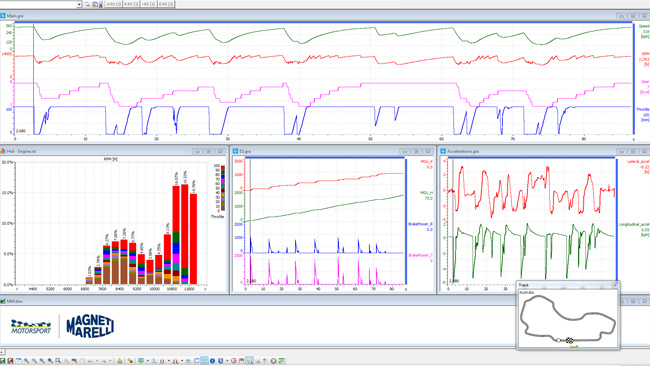The width and height of the screenshot is (650, 366).
Task: Click the Speed channel label in Main graph
Action: pos(644,26)
